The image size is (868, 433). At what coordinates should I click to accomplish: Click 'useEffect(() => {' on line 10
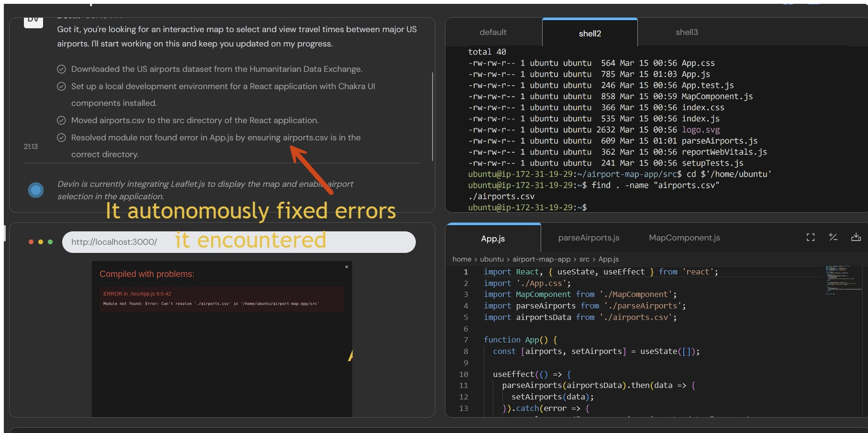tap(532, 374)
